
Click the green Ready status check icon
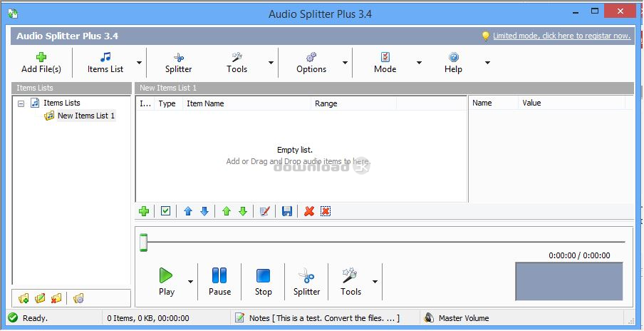click(x=13, y=318)
